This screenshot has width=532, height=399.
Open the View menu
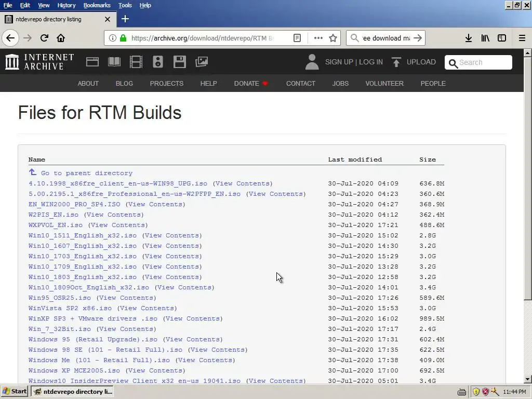pyautogui.click(x=44, y=5)
